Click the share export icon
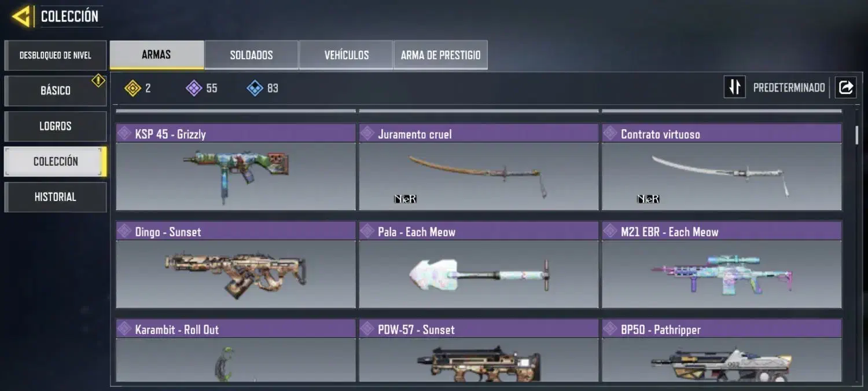868x391 pixels. (x=845, y=87)
